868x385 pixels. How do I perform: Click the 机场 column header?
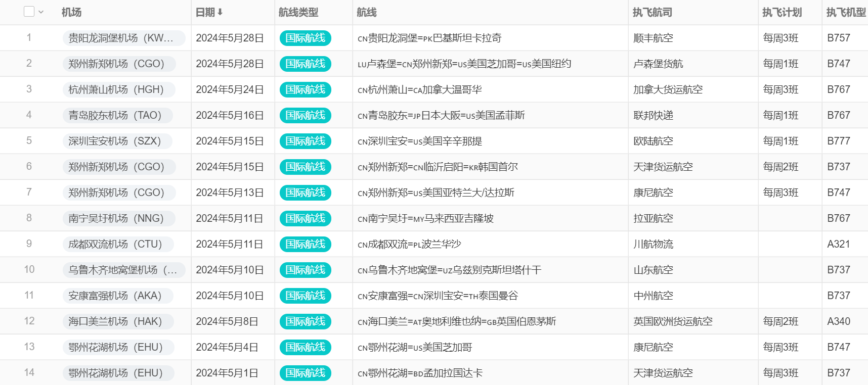click(x=72, y=12)
